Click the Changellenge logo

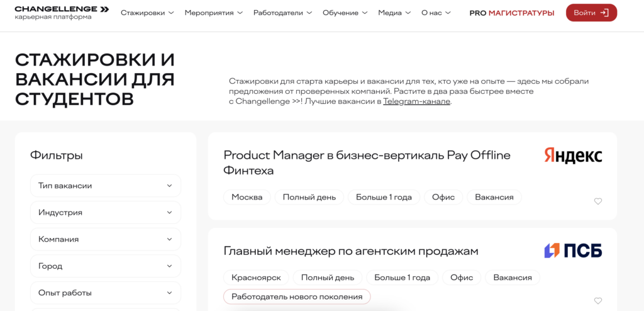coord(62,13)
